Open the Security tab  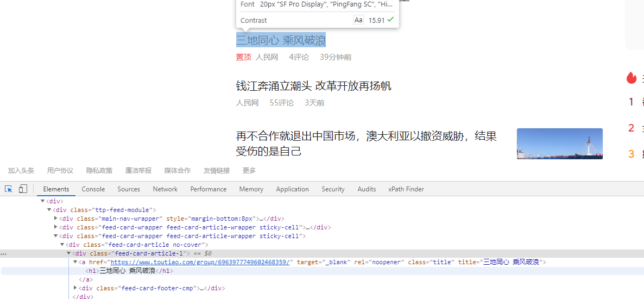pyautogui.click(x=333, y=189)
